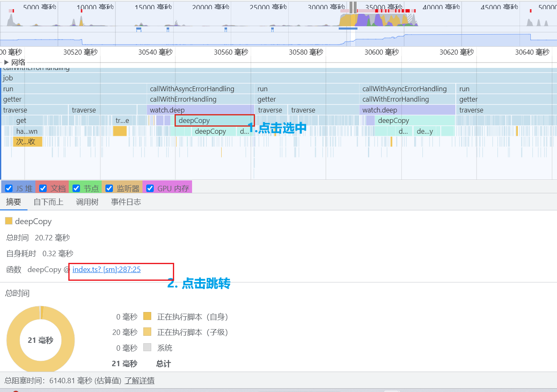Select deepCopy block under second watch.deep
This screenshot has height=392, width=557.
point(415,120)
